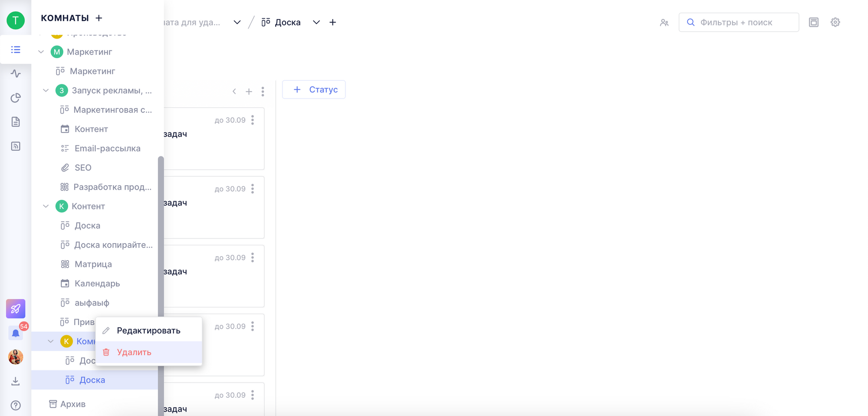
Task: Open the RSS feed icon
Action: 16,146
